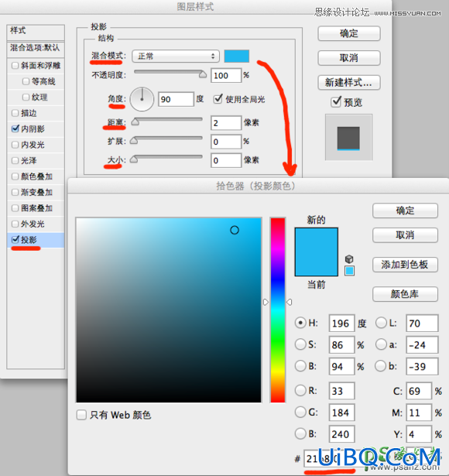Click the 大小 size value field

point(226,160)
